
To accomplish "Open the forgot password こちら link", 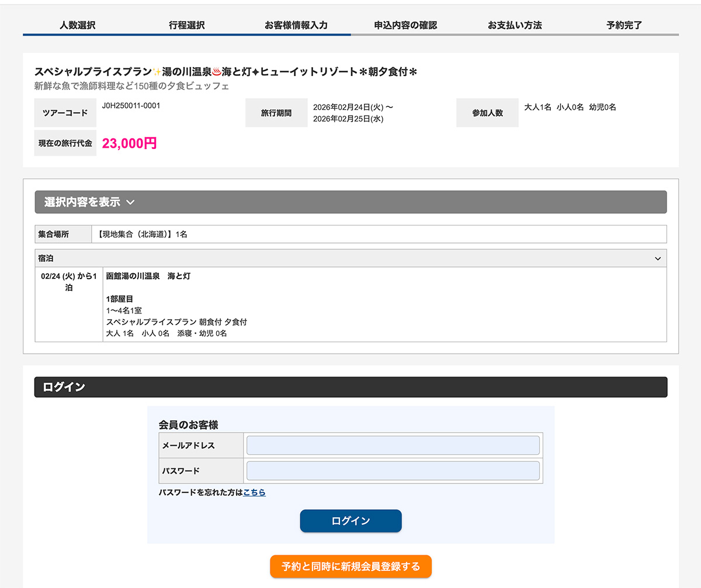I will pos(254,493).
